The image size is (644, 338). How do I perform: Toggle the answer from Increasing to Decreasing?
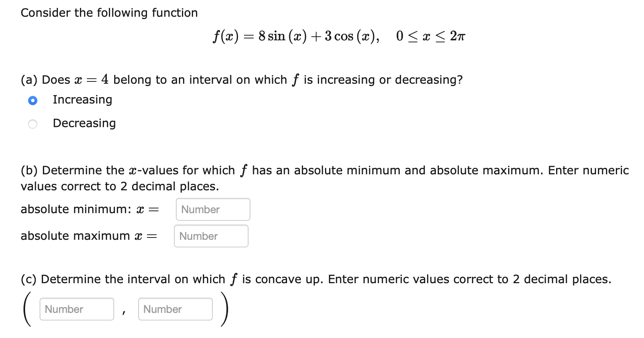point(33,123)
